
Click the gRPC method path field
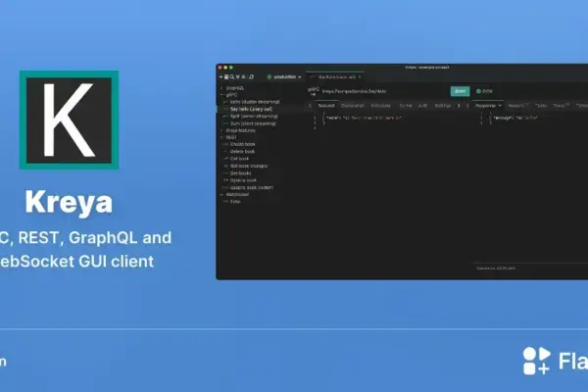(x=355, y=91)
